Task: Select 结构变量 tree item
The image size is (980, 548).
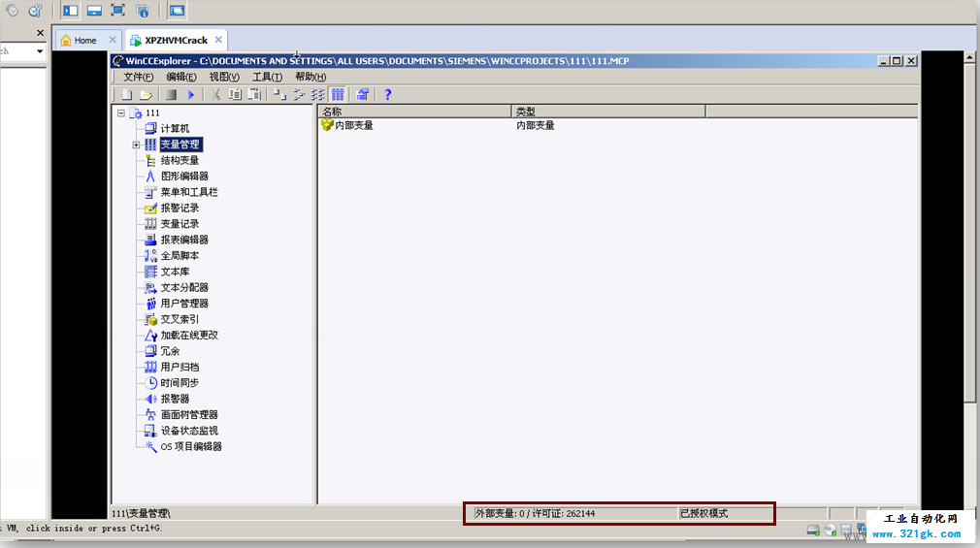Action: coord(180,161)
